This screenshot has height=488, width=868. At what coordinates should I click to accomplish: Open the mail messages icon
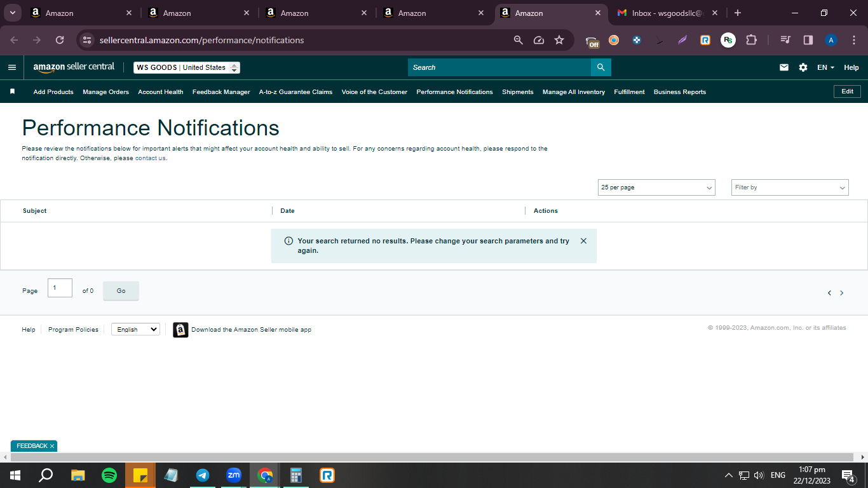click(784, 67)
